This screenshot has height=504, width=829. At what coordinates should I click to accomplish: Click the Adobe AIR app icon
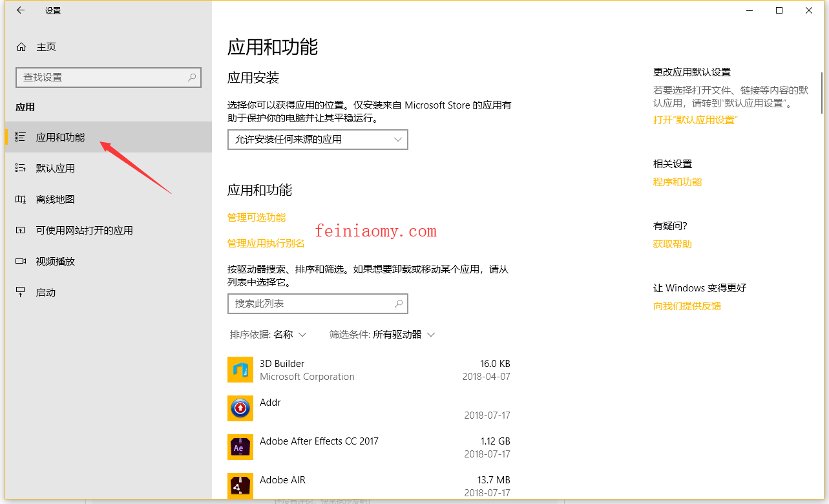(240, 485)
